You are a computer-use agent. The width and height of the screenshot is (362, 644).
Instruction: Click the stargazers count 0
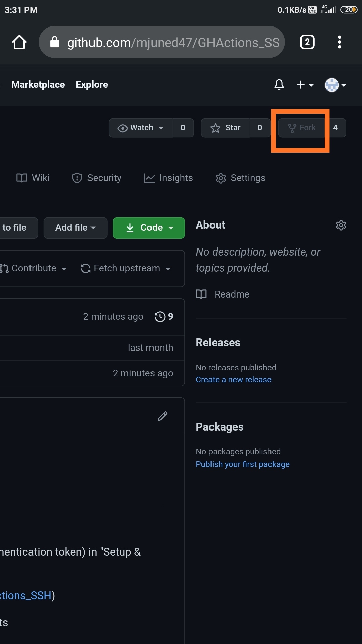tap(260, 128)
